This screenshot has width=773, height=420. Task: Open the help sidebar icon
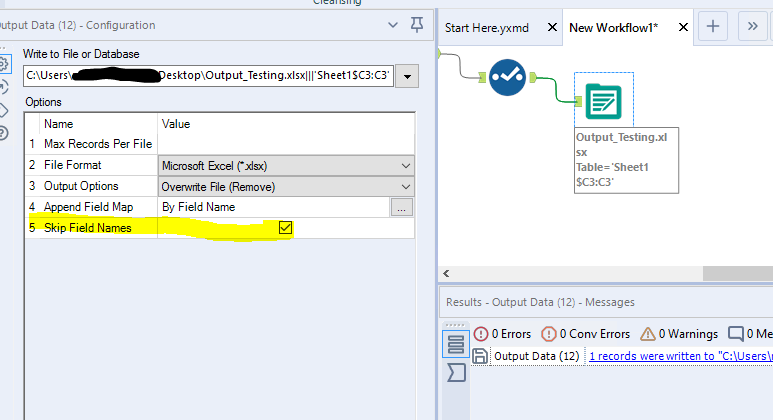pos(3,133)
